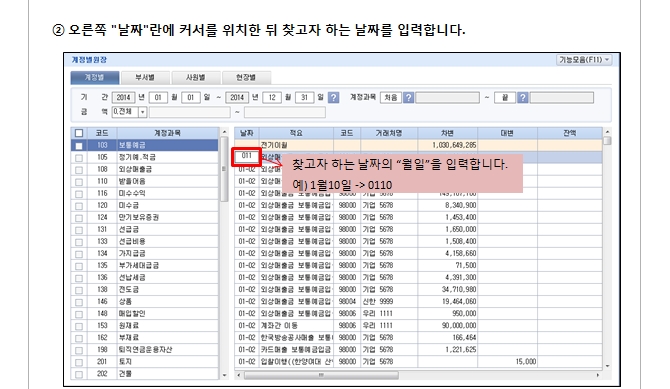Click the help icon next to 끝 account field

(x=523, y=97)
